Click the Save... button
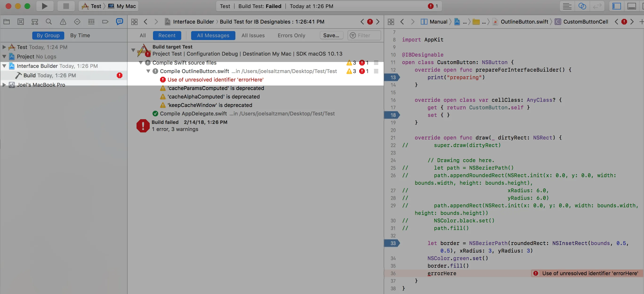Screen dimensions: 644x294 pyautogui.click(x=331, y=36)
